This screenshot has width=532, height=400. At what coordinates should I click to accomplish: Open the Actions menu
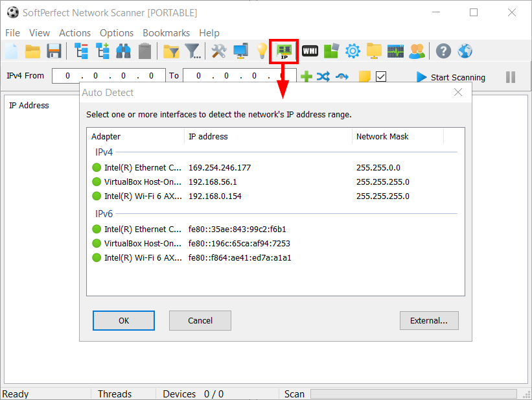(75, 33)
